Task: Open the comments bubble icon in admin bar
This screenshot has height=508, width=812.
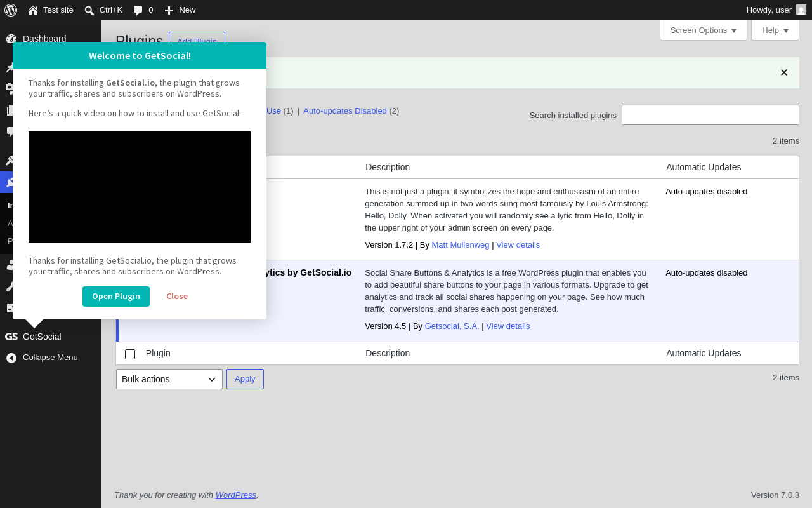Action: click(138, 10)
